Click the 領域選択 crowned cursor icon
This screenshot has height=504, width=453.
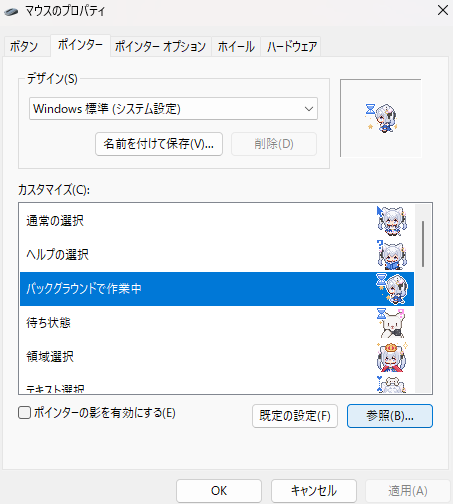click(x=392, y=357)
